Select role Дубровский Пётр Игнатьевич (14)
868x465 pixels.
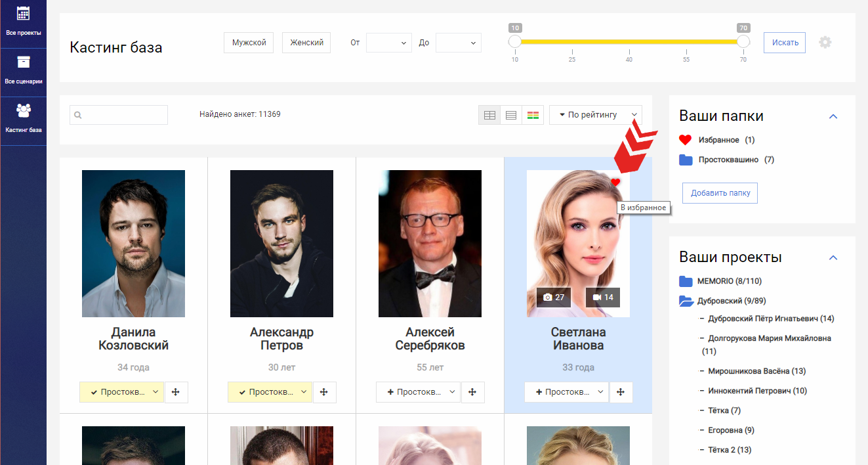(x=771, y=319)
